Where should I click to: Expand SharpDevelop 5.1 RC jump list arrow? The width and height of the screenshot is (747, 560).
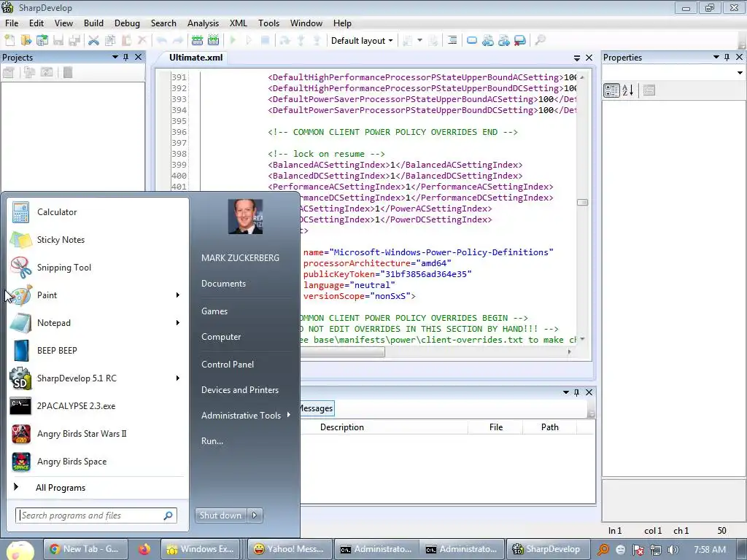(x=178, y=378)
